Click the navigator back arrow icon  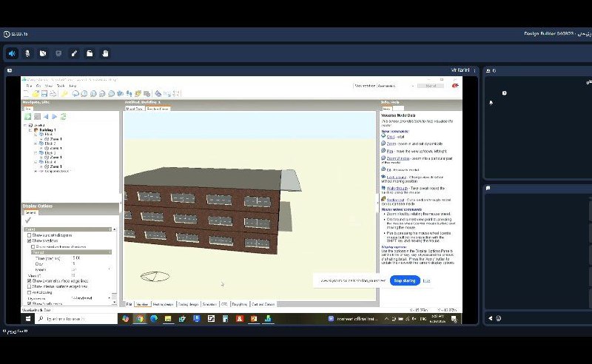46,117
